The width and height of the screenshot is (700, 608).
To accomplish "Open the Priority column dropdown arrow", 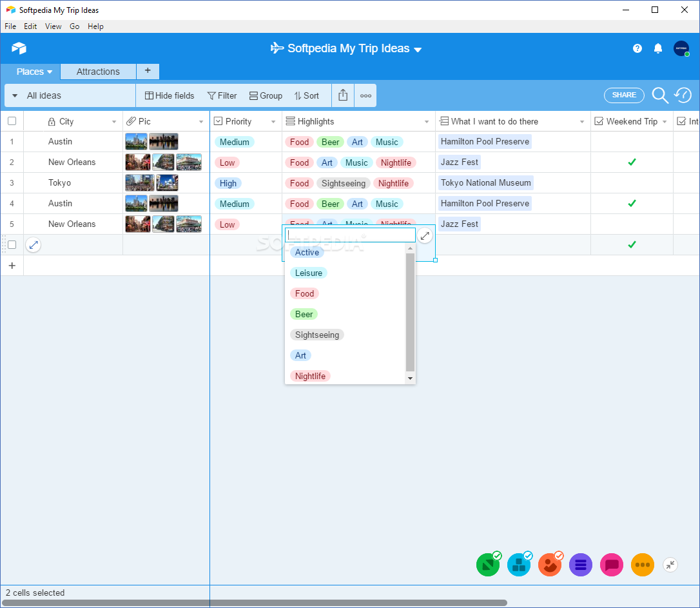I will coord(273,122).
